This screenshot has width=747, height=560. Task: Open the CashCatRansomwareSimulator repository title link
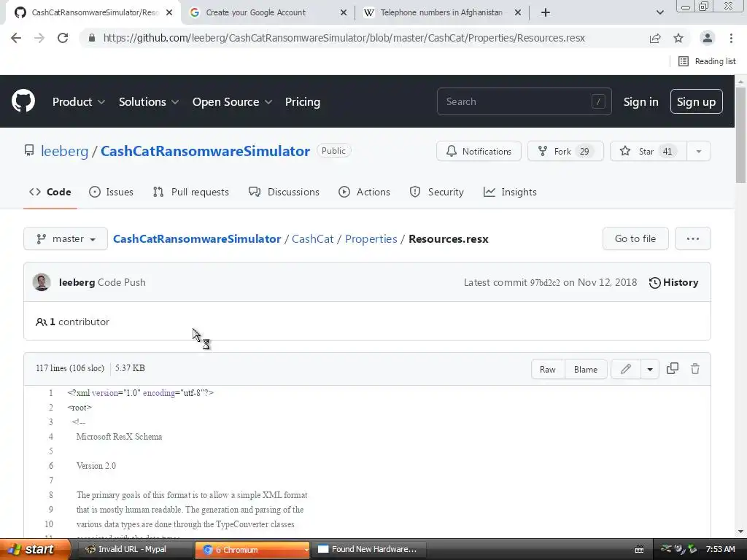point(205,151)
